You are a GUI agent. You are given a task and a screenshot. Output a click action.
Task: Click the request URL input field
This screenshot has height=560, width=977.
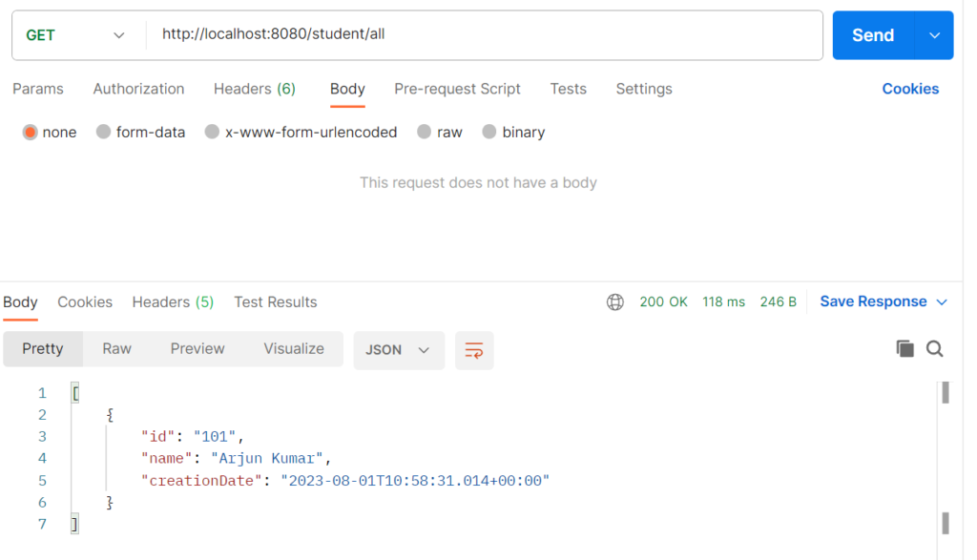[485, 34]
